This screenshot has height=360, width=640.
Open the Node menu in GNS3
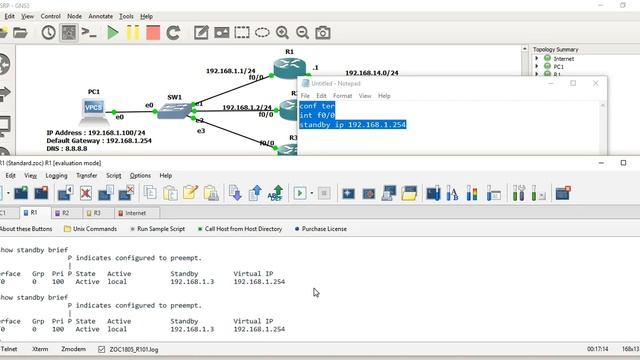click(x=74, y=16)
